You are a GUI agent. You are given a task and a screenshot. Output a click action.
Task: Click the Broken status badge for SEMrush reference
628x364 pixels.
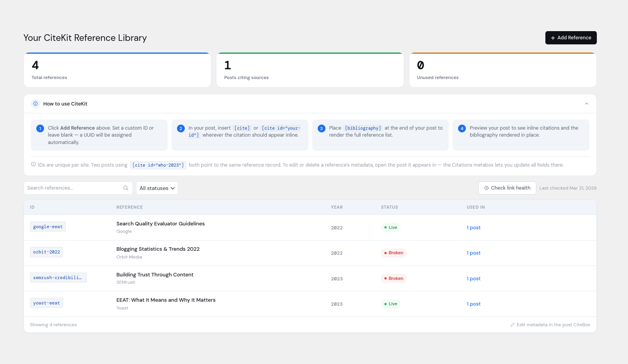pos(394,278)
